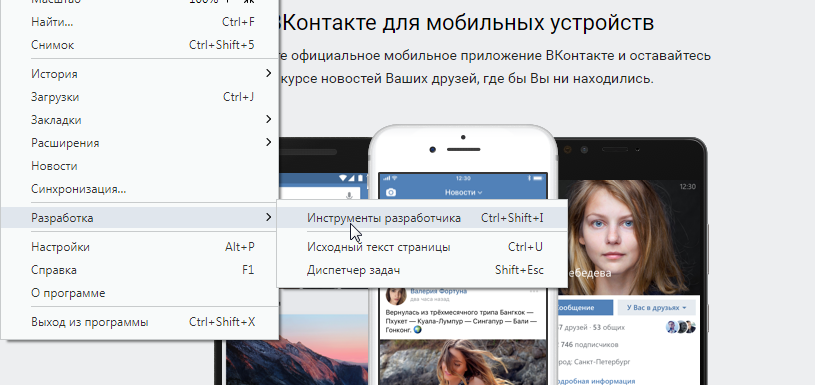Expand the Закладки submenu chevron
The height and width of the screenshot is (385, 815).
pos(268,120)
